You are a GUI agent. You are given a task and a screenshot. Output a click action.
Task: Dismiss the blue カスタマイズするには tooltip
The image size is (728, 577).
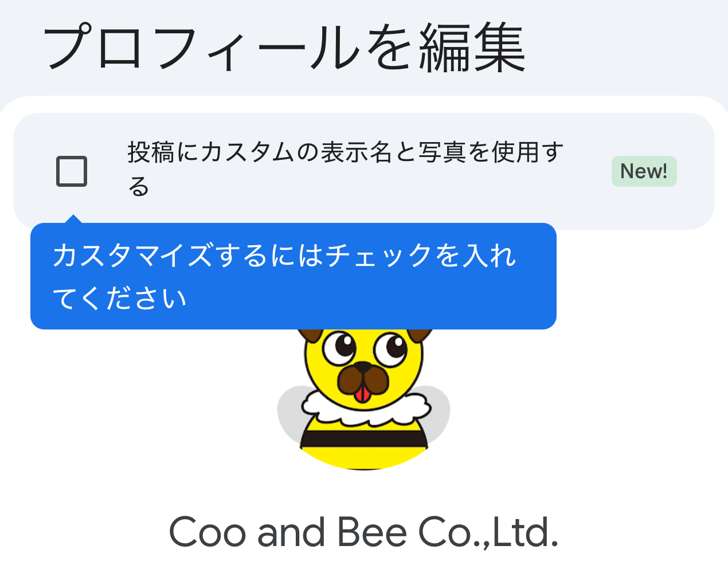coord(293,276)
